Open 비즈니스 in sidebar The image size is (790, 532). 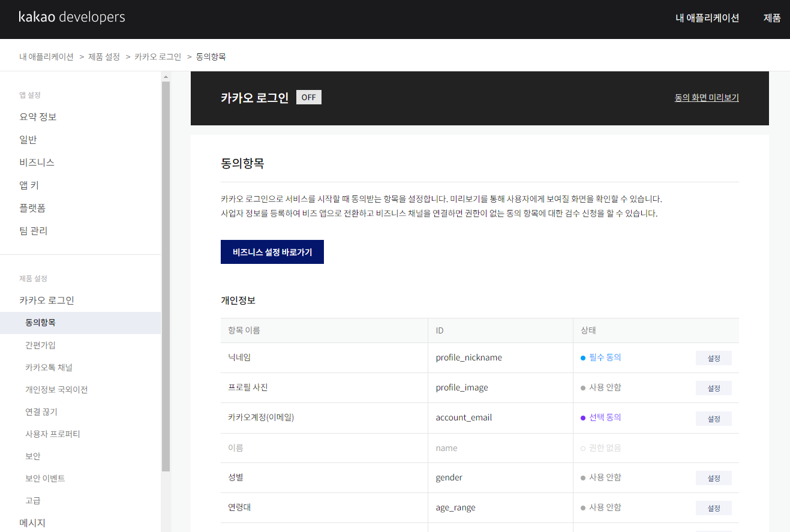pyautogui.click(x=37, y=163)
